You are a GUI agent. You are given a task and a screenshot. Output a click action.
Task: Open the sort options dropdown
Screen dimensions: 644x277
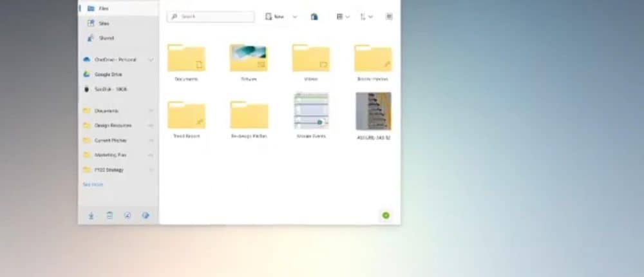(366, 17)
